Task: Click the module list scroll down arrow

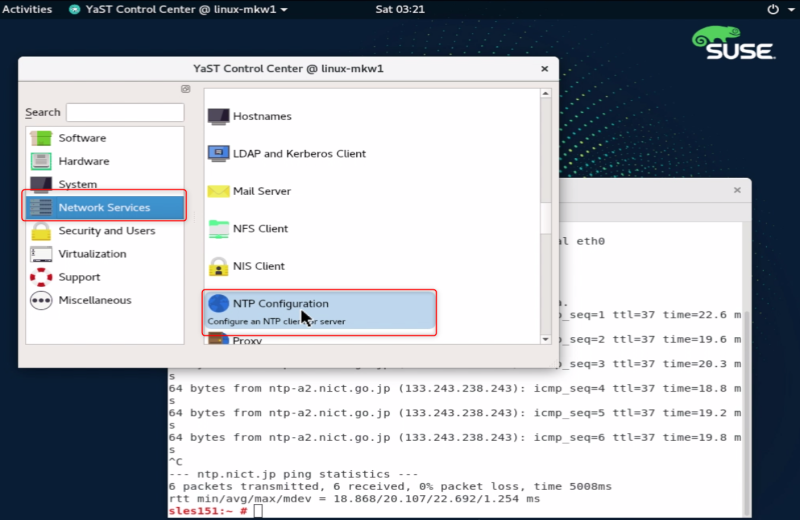Action: click(x=545, y=339)
